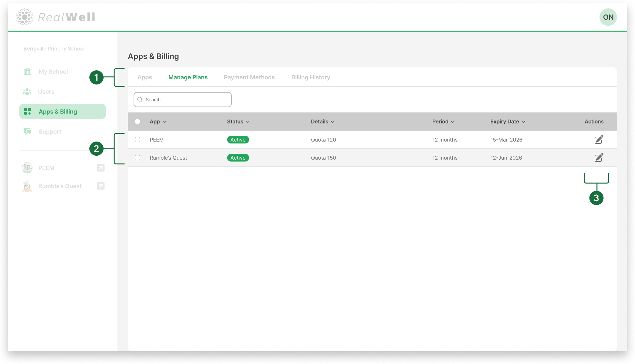Click the Period column chevron
Viewport: 635px width, 364px height.
(x=453, y=122)
